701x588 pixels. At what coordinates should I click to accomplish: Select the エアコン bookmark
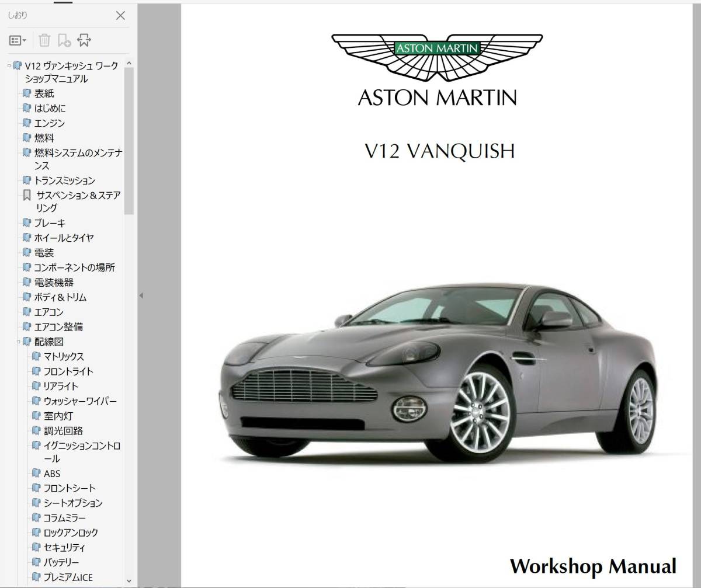(48, 312)
